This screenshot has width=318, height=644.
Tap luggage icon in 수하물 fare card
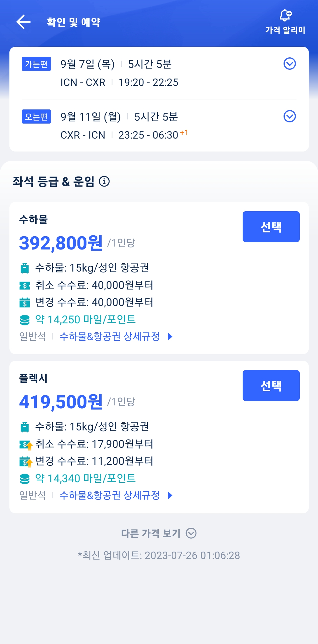[x=25, y=268]
